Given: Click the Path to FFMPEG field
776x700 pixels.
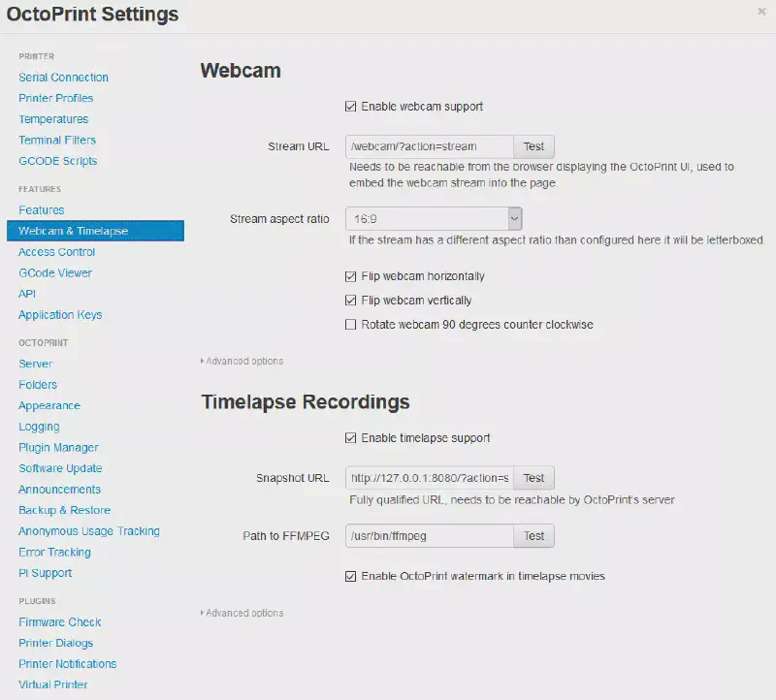Looking at the screenshot, I should click(x=429, y=536).
